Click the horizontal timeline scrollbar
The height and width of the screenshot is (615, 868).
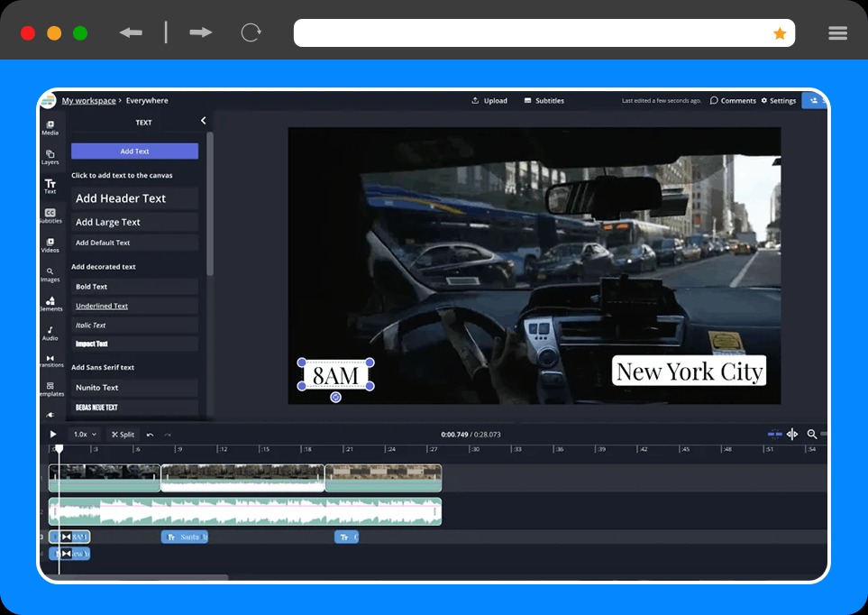139,577
